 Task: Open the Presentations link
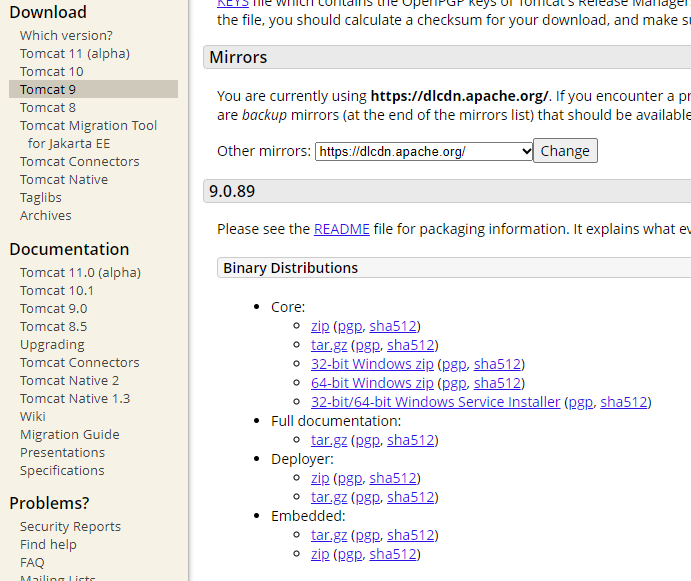click(x=63, y=453)
